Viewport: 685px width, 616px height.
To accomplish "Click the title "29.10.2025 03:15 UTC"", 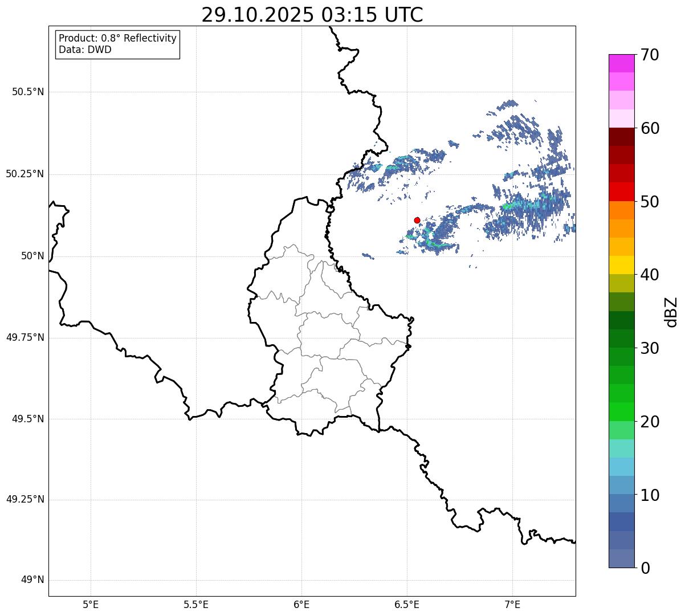I will pyautogui.click(x=312, y=15).
